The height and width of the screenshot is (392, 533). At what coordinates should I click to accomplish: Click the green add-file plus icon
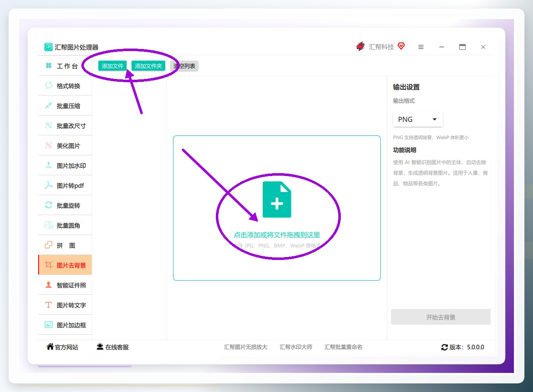[x=277, y=200]
